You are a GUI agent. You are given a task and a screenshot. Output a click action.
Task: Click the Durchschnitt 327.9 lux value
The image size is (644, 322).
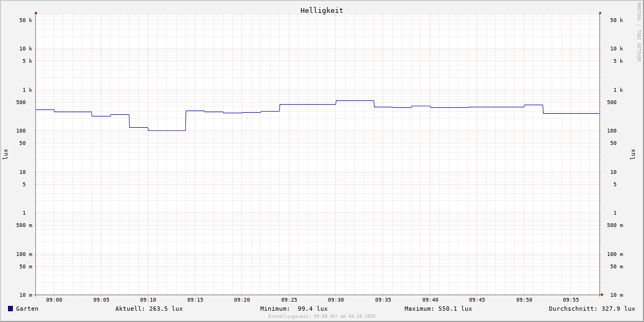(591, 309)
